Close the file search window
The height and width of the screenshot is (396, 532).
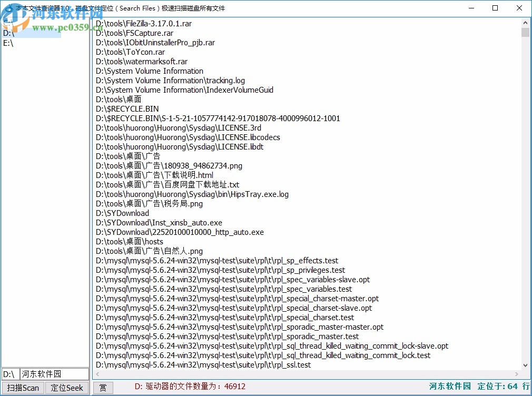point(519,8)
